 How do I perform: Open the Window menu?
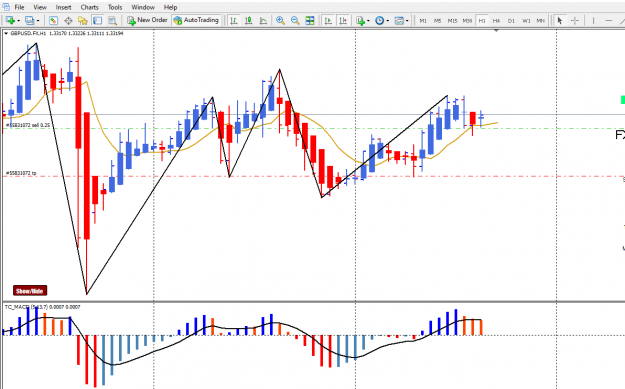click(143, 7)
